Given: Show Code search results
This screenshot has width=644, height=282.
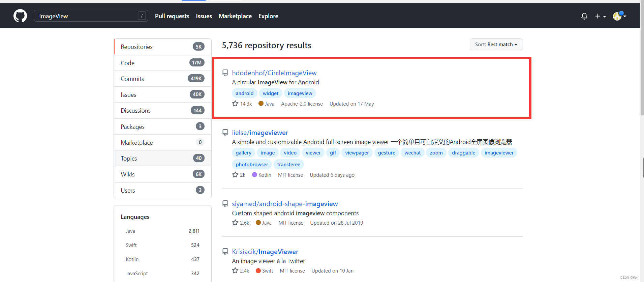Looking at the screenshot, I should 163,63.
